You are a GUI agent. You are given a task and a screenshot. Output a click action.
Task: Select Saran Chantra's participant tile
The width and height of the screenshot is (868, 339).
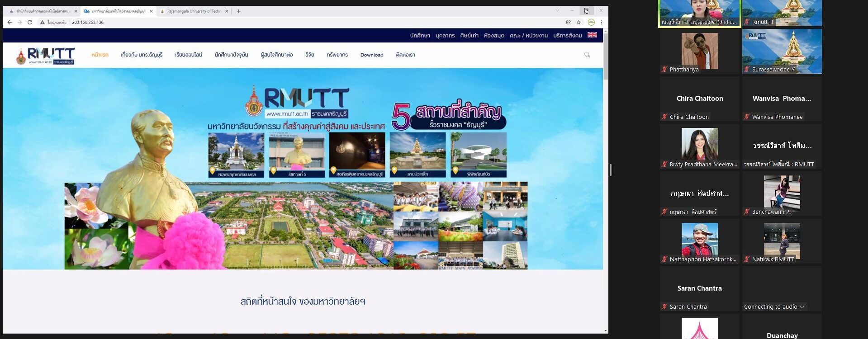coord(700,288)
